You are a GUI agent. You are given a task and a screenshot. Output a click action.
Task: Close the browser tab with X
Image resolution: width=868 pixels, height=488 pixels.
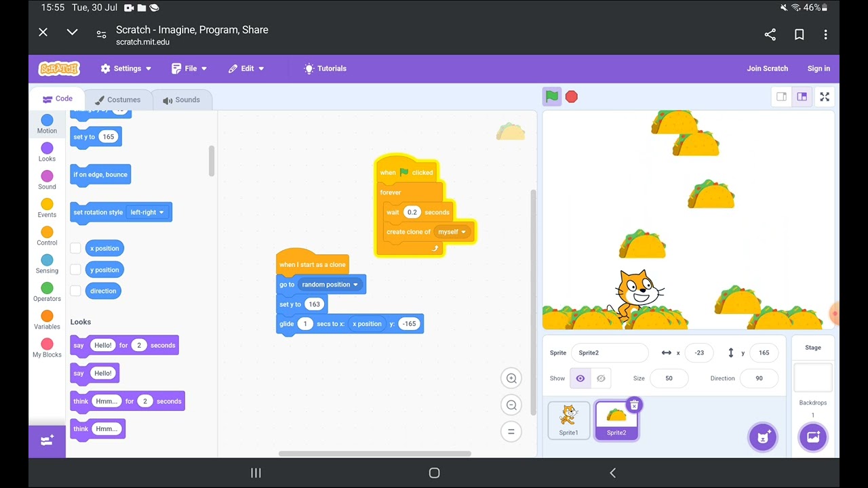43,32
